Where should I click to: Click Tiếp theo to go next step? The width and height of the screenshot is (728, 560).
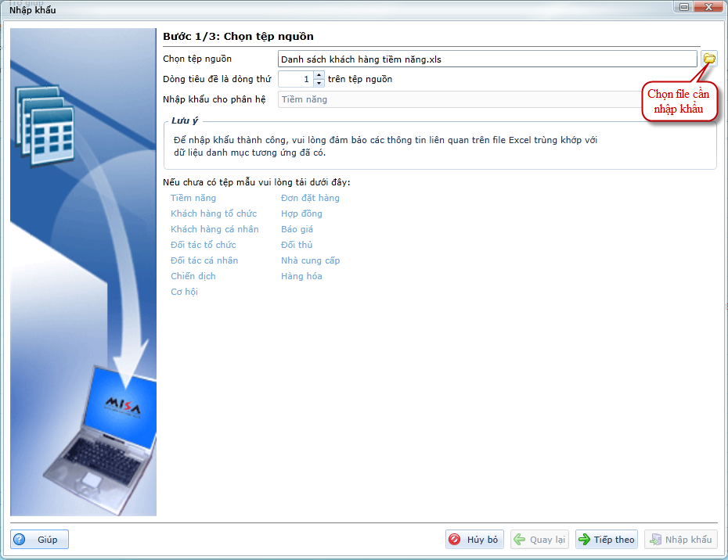coord(606,540)
